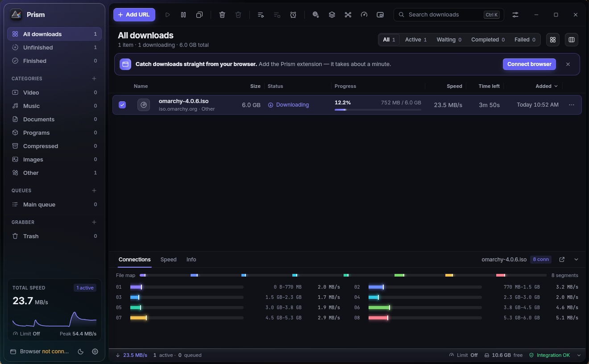Switch to the Info tab

pyautogui.click(x=191, y=260)
